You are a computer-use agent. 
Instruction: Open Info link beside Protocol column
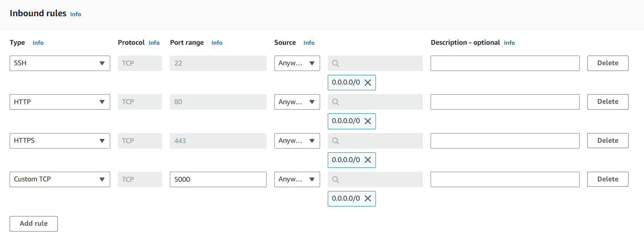154,43
